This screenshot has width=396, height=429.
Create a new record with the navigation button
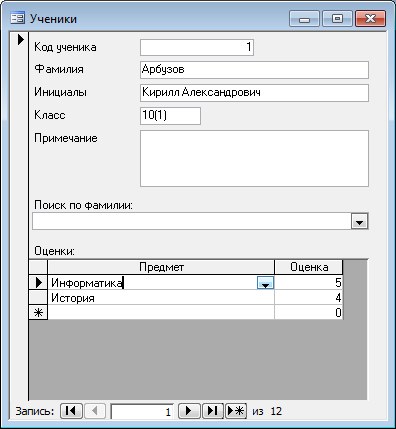pyautogui.click(x=236, y=410)
